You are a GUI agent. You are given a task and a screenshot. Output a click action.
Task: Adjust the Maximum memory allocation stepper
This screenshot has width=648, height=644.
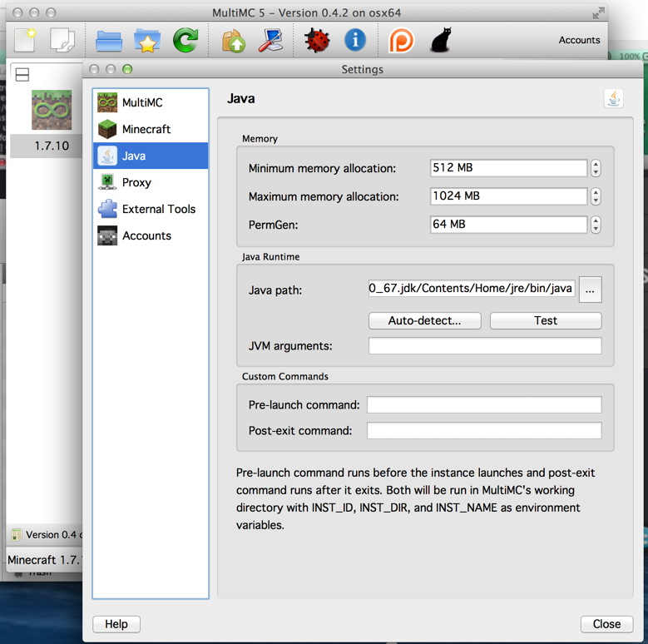[596, 196]
